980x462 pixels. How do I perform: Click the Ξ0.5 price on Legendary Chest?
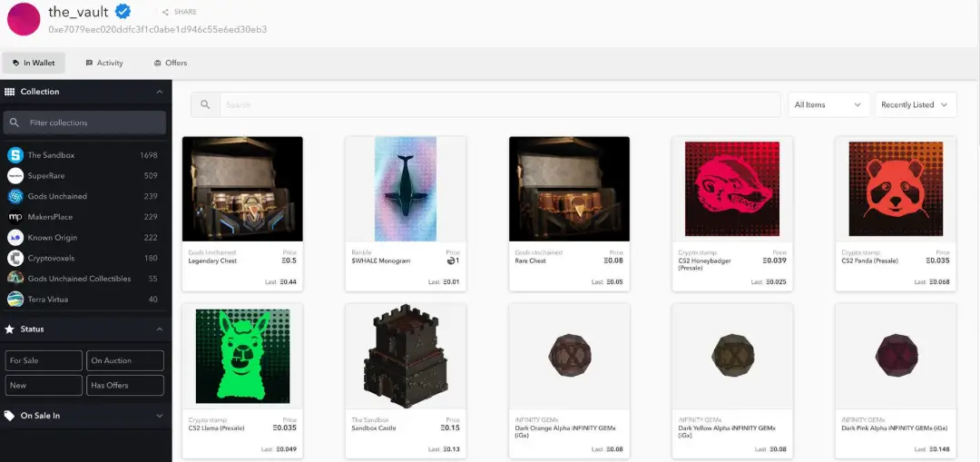coord(289,260)
